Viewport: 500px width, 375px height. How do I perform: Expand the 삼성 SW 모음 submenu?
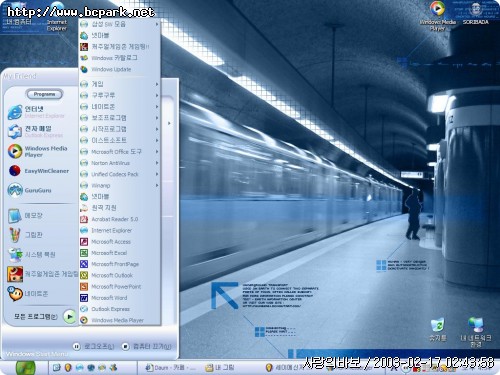(x=119, y=24)
